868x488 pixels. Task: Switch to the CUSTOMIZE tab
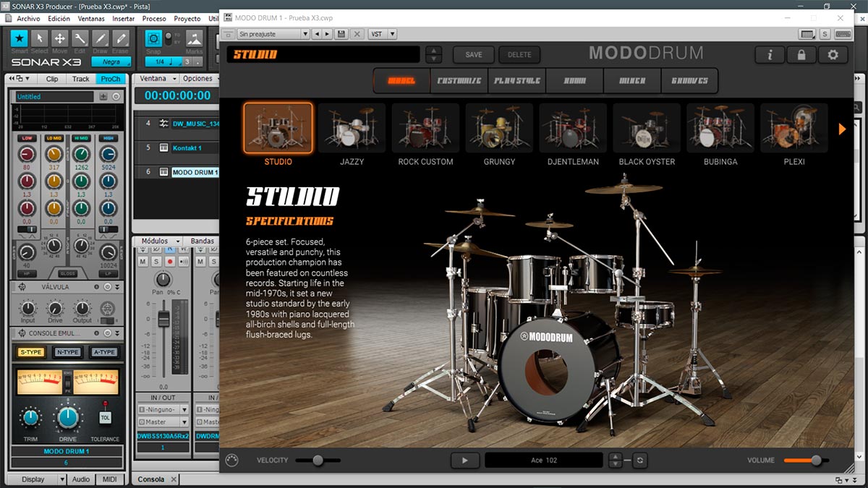click(x=459, y=80)
